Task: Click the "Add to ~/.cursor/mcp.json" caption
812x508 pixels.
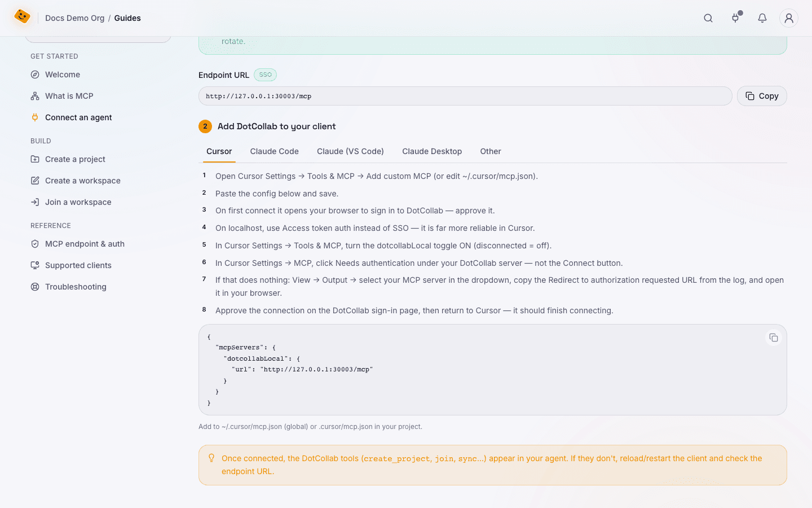Action: 310,427
